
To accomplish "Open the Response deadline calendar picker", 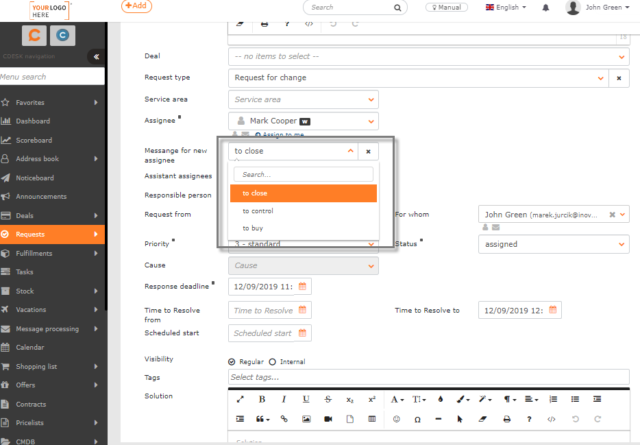I will pyautogui.click(x=302, y=286).
